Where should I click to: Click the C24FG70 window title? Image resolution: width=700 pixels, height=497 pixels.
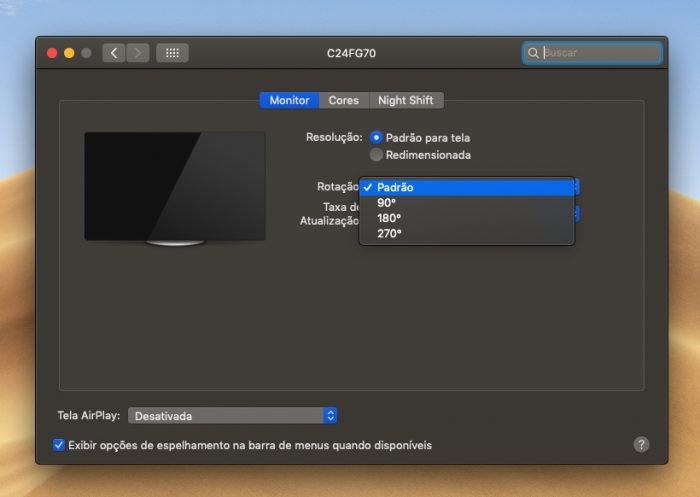pyautogui.click(x=351, y=53)
